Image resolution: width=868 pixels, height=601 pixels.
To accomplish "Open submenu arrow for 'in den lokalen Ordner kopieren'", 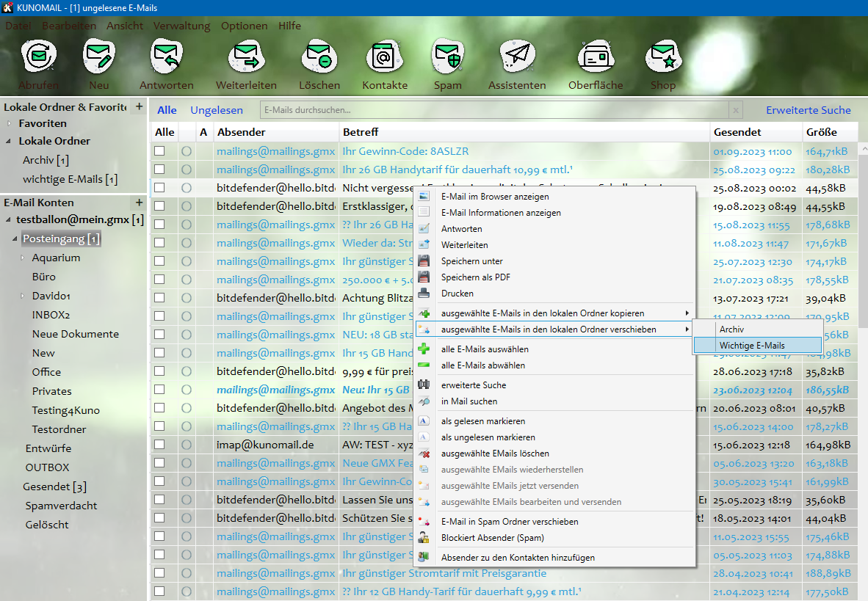I will [687, 313].
